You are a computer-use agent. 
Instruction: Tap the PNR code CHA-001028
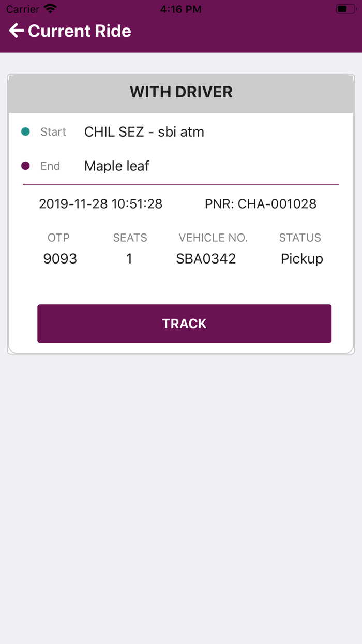pyautogui.click(x=261, y=203)
